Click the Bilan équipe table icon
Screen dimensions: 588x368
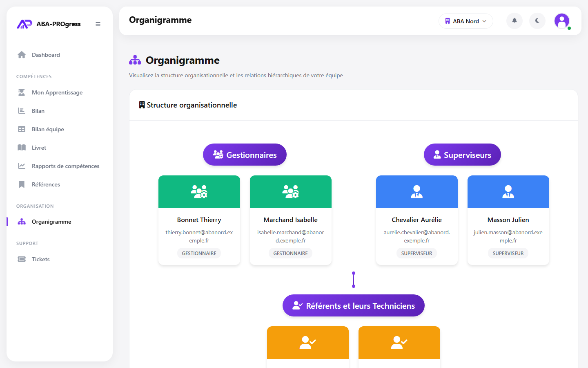point(22,129)
